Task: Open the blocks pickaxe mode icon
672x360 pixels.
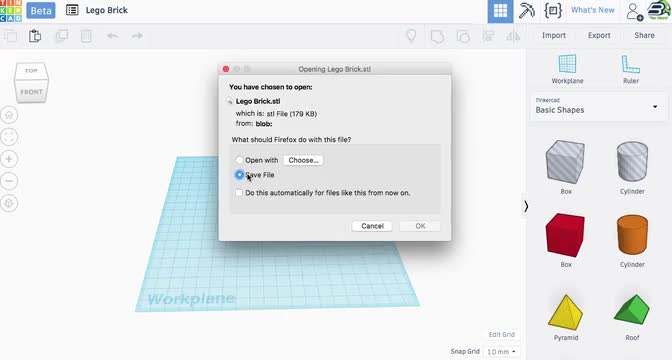Action: (527, 10)
